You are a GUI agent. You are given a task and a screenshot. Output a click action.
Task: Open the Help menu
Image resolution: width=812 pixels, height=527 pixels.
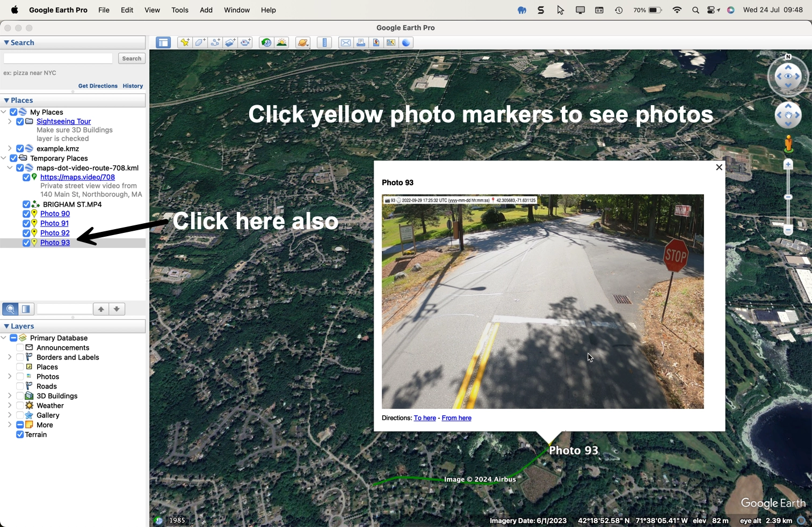(268, 10)
